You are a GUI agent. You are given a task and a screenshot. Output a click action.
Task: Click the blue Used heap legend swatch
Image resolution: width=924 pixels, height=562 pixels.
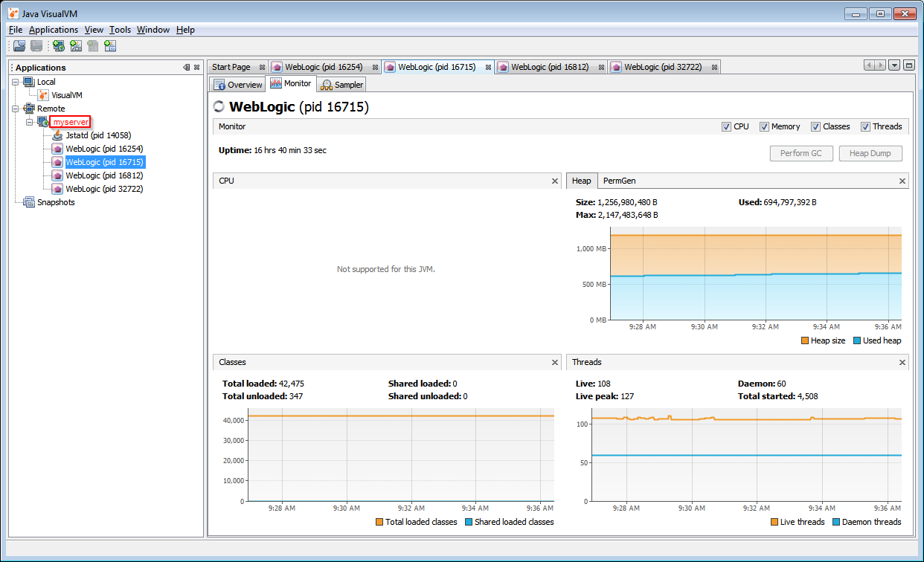point(857,340)
